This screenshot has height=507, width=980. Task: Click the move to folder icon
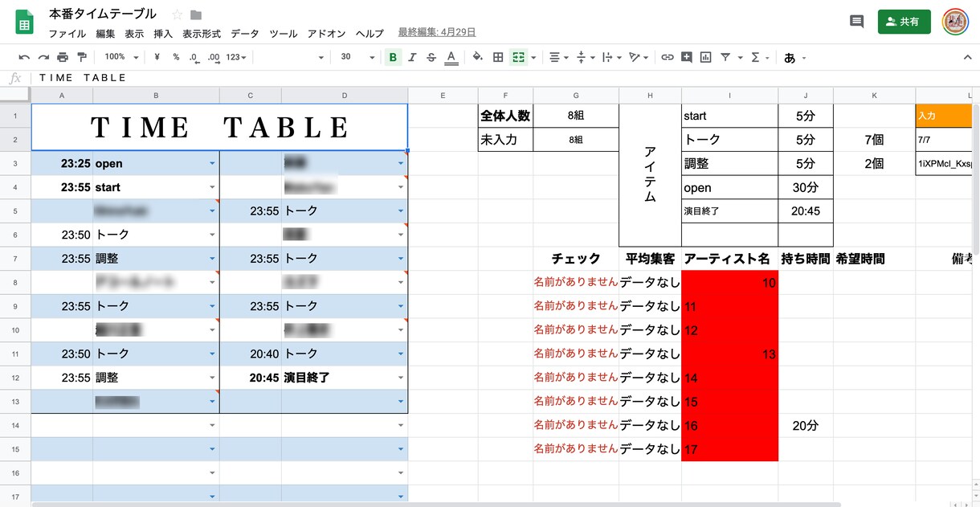tap(196, 14)
